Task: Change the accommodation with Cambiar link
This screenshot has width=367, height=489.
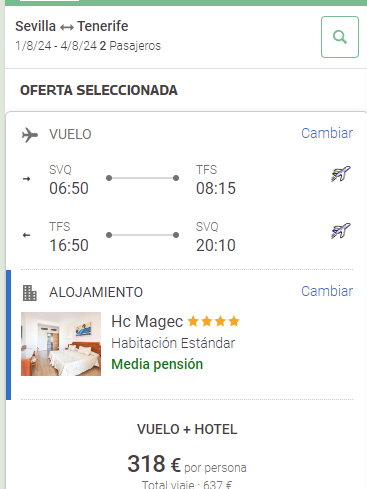Action: (x=327, y=291)
